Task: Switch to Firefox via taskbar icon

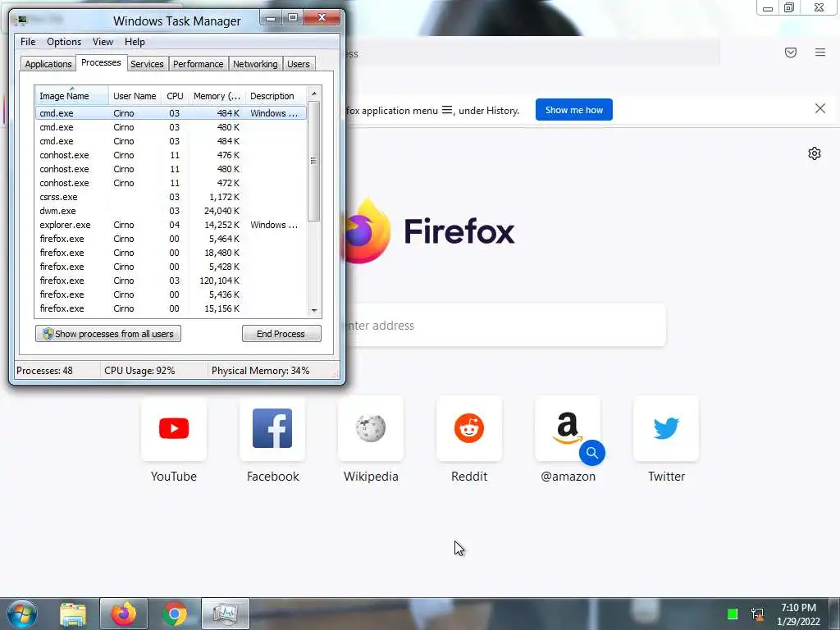Action: click(124, 614)
